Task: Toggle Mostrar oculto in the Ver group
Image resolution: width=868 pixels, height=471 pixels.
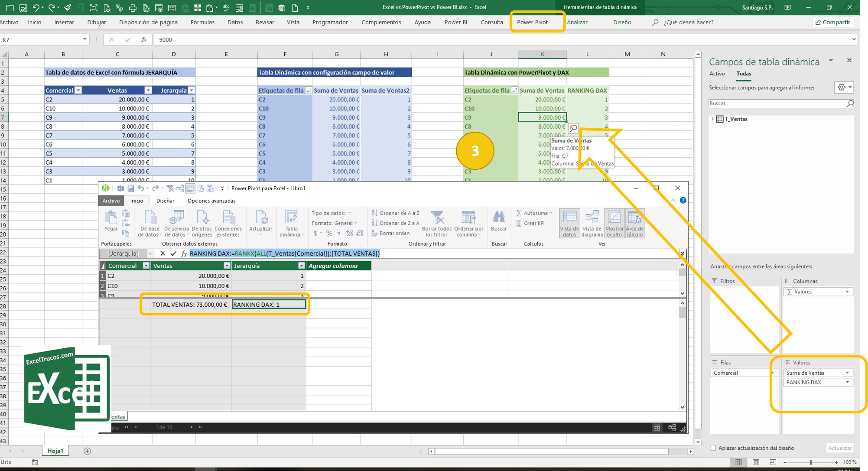Action: click(614, 223)
